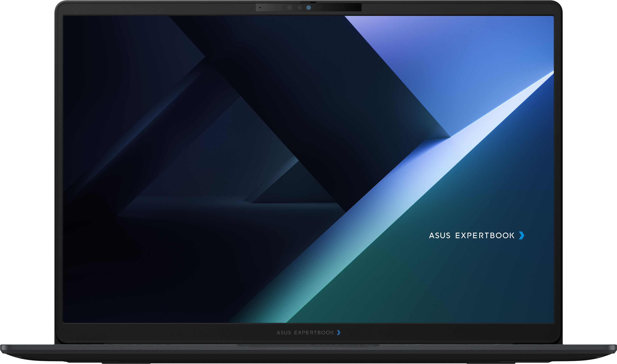Click the ASUS text on bottom bezel
Image resolution: width=617 pixels, height=364 pixels.
point(284,333)
